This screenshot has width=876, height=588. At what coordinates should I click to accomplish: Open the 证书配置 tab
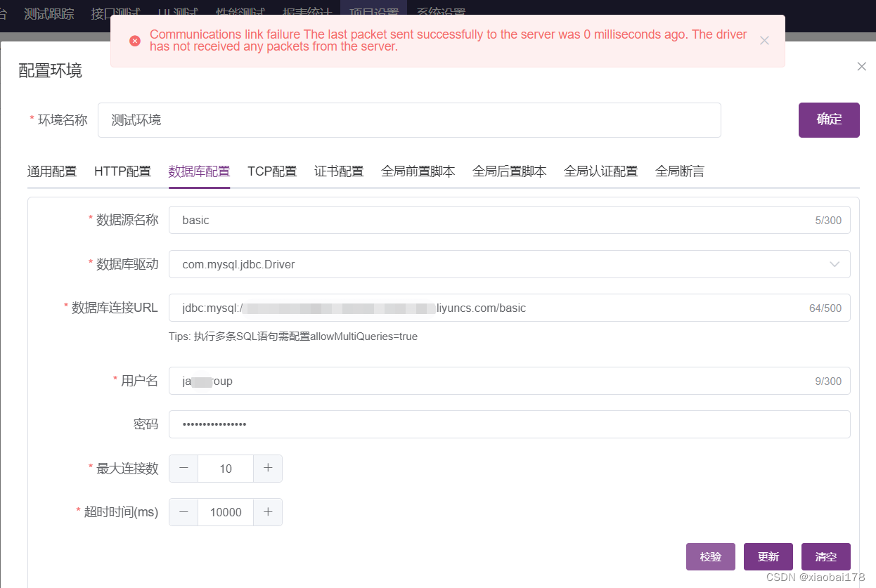click(339, 171)
